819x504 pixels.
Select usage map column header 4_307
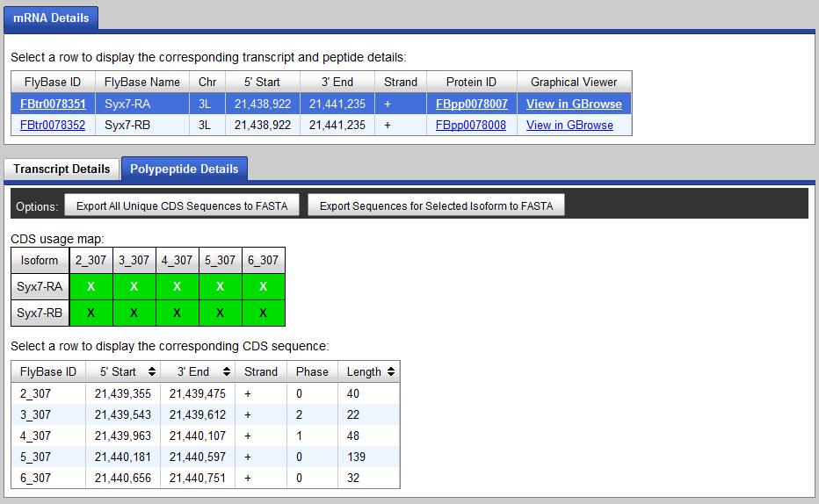[x=177, y=260]
